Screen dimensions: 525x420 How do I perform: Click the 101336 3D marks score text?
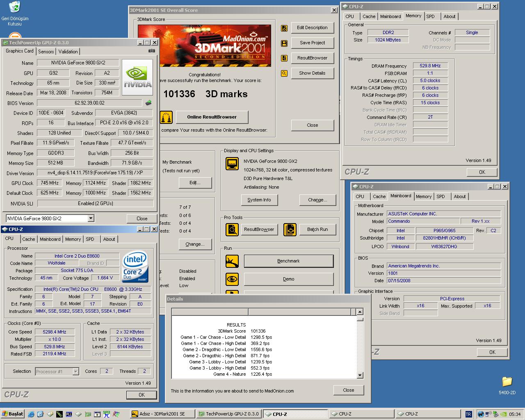point(205,94)
